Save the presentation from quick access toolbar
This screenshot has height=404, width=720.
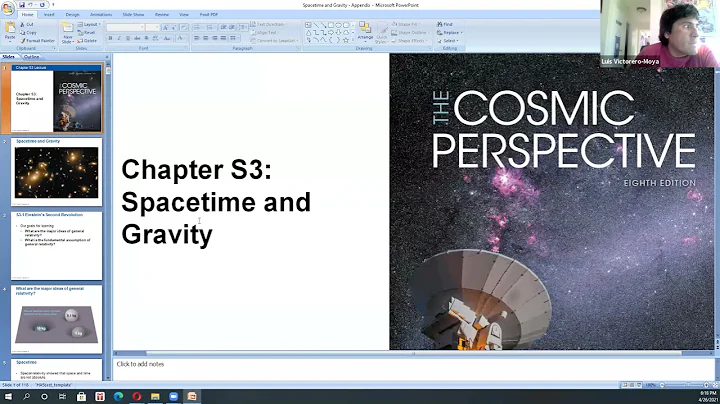(22, 5)
